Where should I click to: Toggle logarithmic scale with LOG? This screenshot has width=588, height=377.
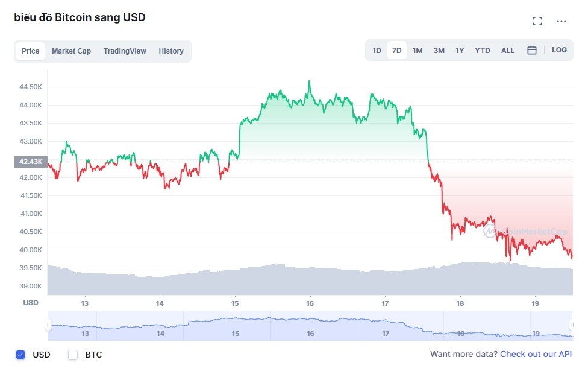[x=559, y=50]
